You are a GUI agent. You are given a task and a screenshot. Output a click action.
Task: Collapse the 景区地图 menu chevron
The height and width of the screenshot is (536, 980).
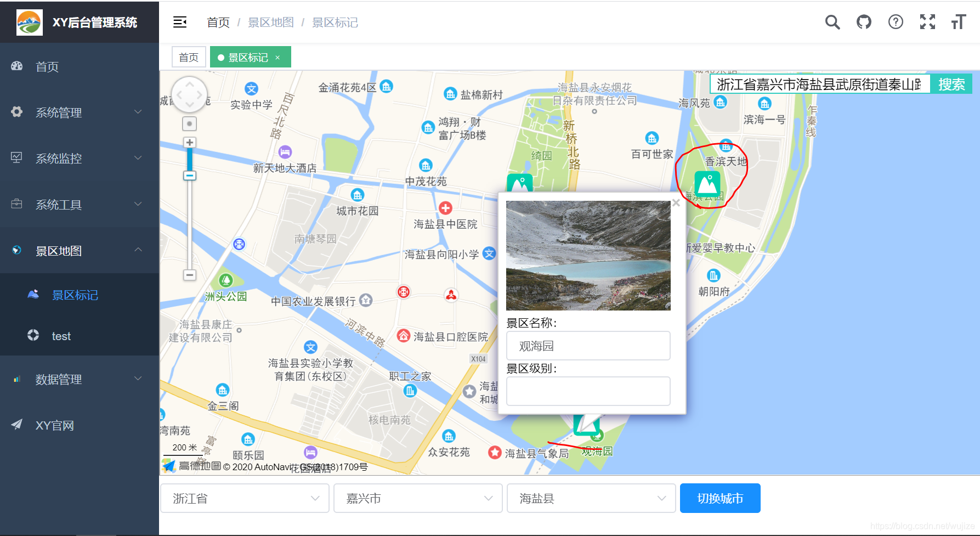coord(138,250)
